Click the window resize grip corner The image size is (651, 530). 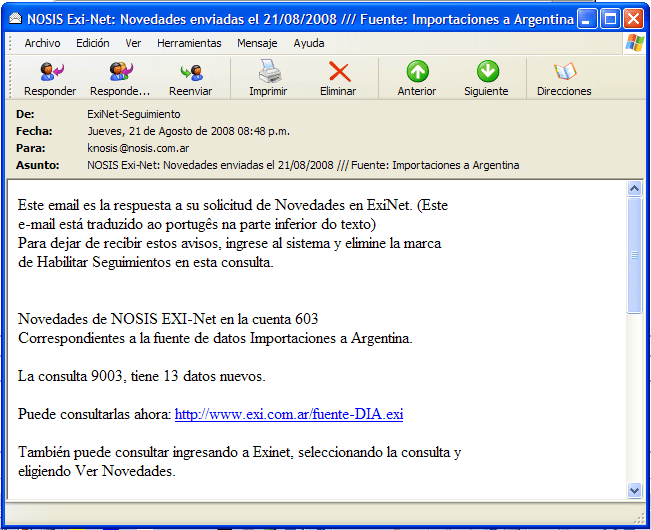tap(639, 519)
